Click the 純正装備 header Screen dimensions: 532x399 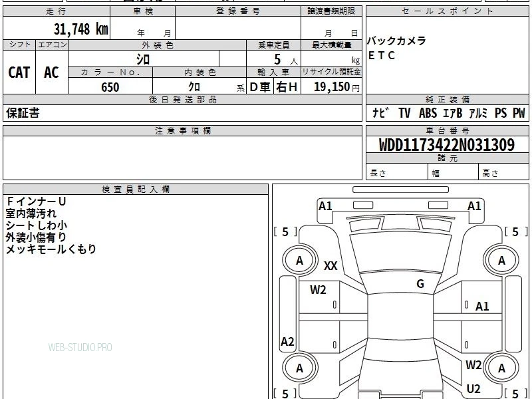pos(447,99)
